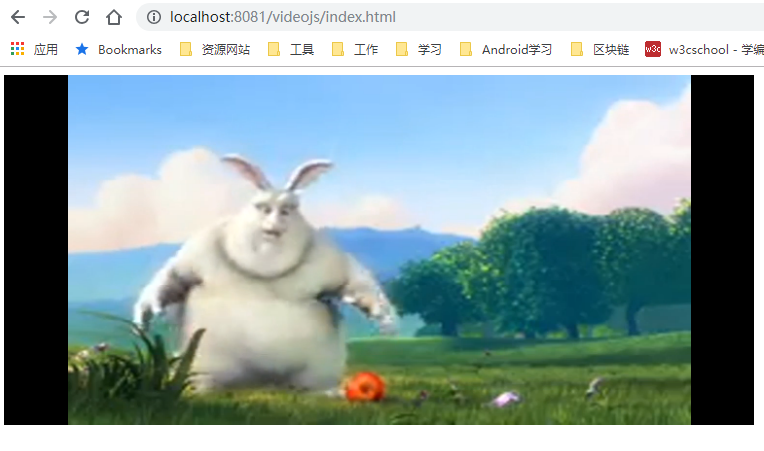Open the 工具 bookmark folder

click(291, 49)
